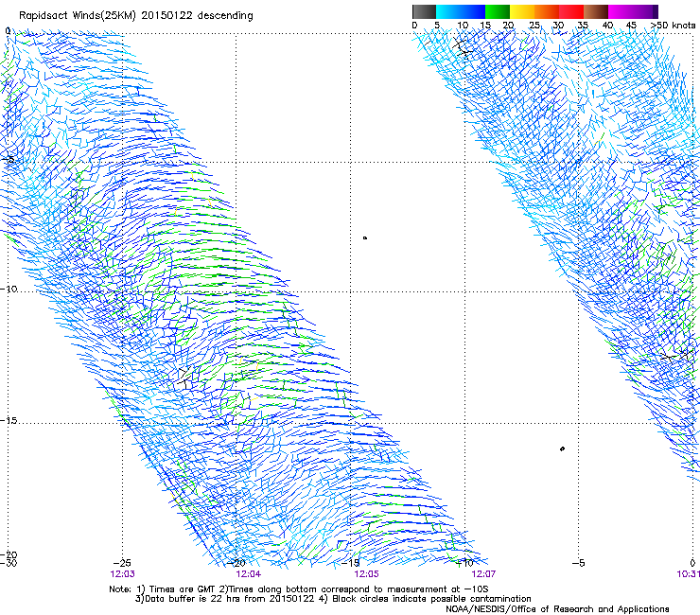Click the purple '12:05' time label

(x=366, y=574)
